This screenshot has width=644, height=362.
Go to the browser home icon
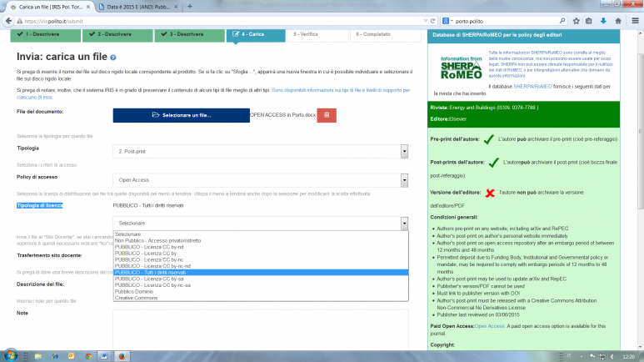tap(618, 21)
